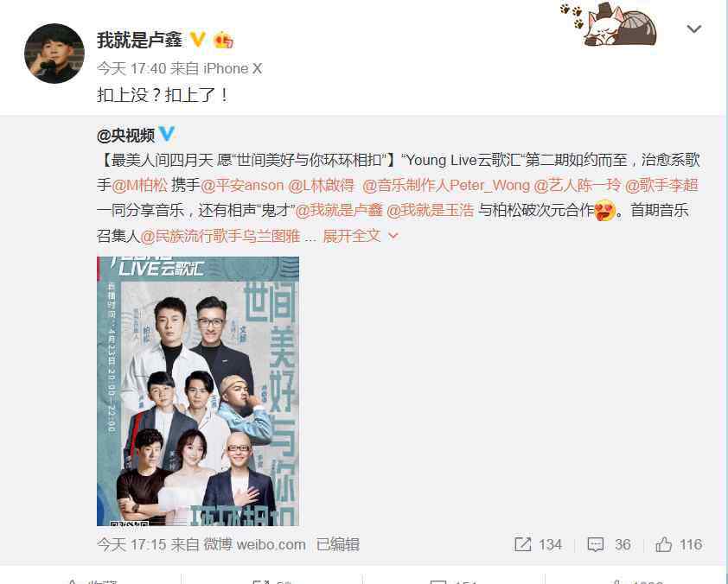
Task: Open the 我就是卢鑫 username link
Action: pyautogui.click(x=139, y=40)
